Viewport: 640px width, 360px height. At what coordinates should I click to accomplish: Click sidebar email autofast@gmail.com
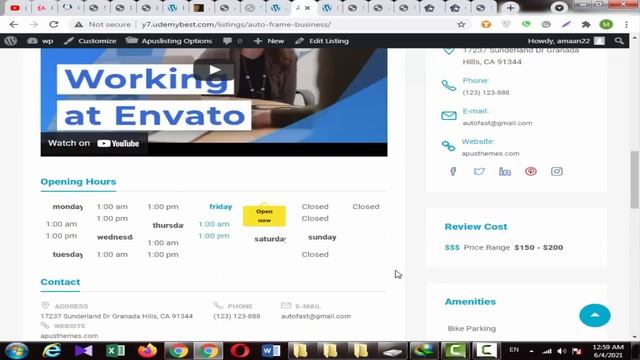497,123
